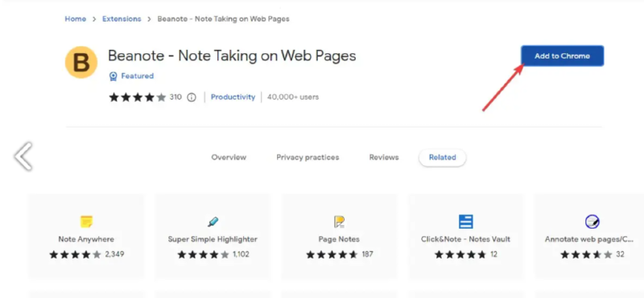
Task: Click the Featured badge icon
Action: point(113,76)
